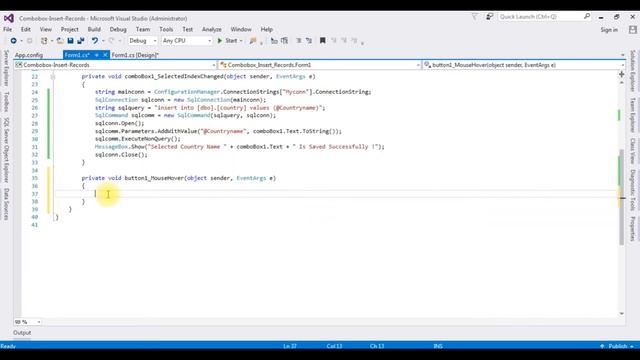Open the SQL Server Object Explorer side tab
This screenshot has height=360, width=640.
(x=6, y=150)
